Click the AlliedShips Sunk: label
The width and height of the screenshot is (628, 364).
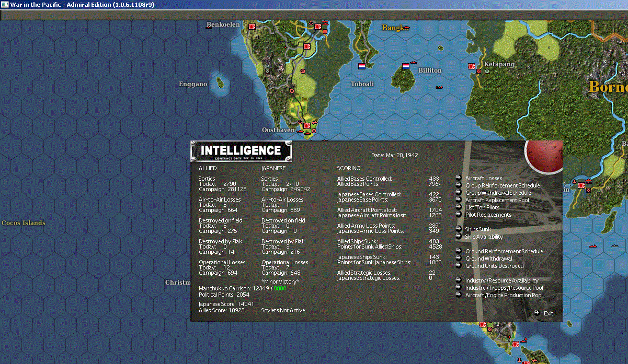point(361,241)
